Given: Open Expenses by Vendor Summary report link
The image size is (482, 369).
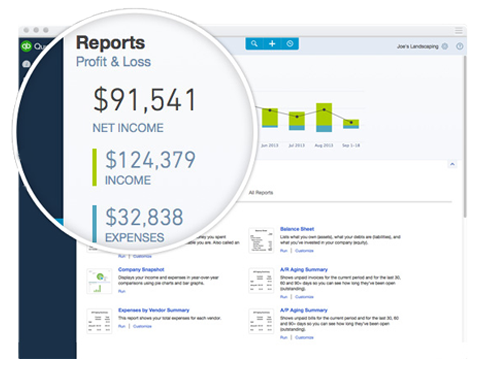Looking at the screenshot, I should click(154, 310).
